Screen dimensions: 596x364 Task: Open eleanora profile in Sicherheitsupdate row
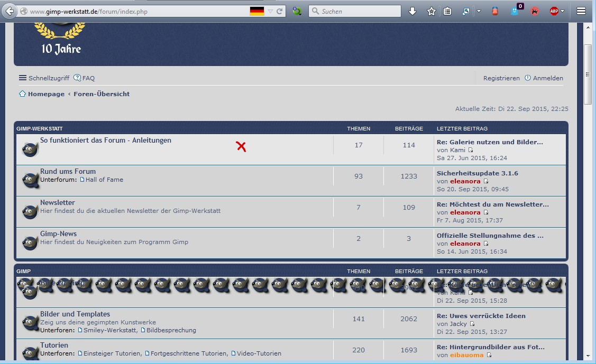coord(465,181)
